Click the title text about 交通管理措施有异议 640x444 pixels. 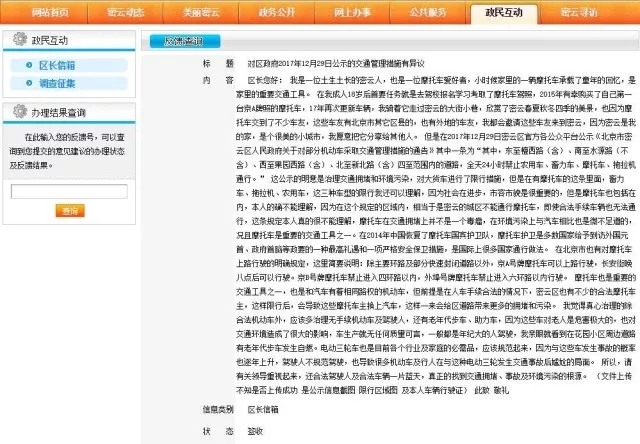coord(336,63)
